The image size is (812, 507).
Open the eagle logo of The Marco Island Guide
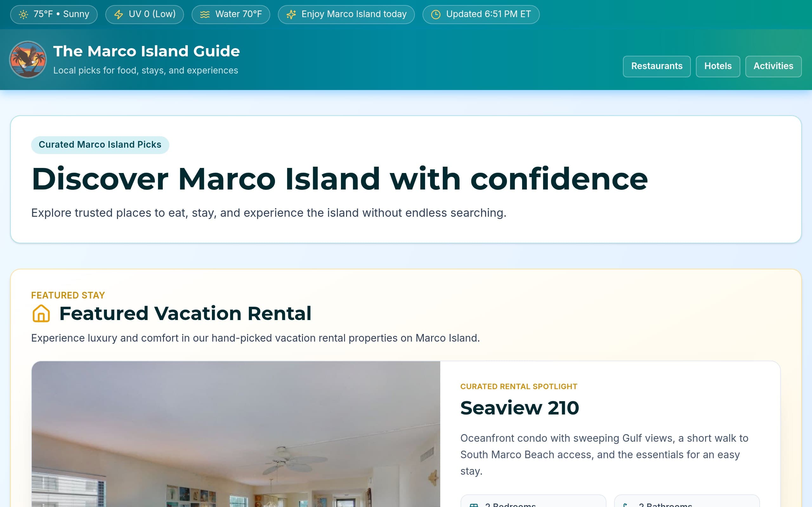28,60
